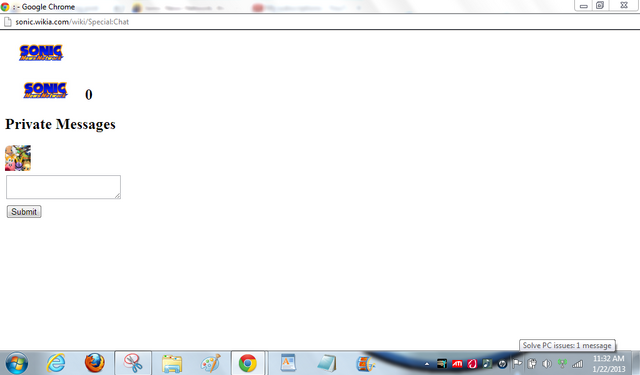The width and height of the screenshot is (640, 375).
Task: Click the top Sonic News Network logo
Action: coord(41,53)
